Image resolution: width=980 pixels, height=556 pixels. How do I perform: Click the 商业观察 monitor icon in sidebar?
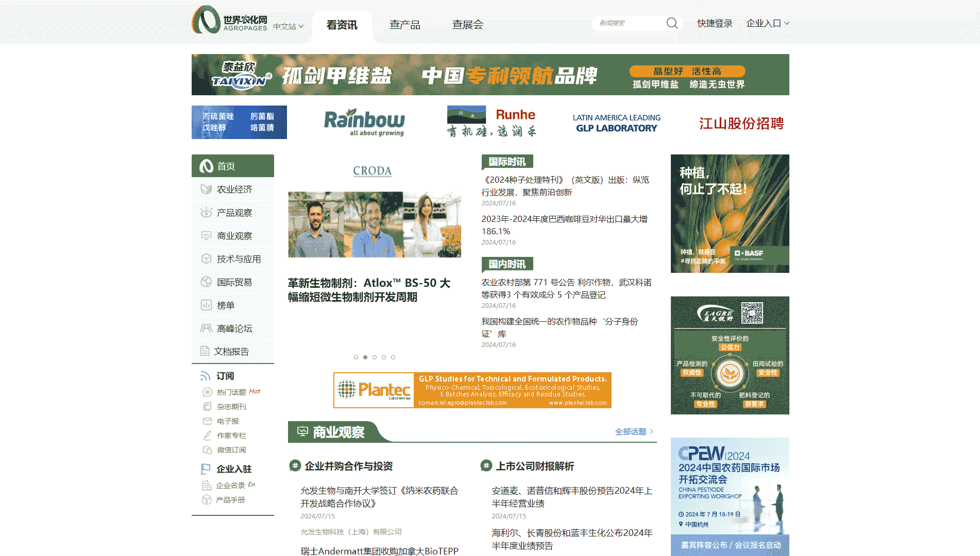206,236
